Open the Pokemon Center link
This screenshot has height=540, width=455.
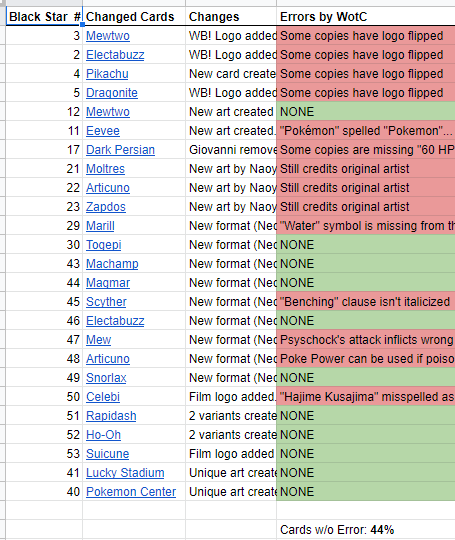pyautogui.click(x=131, y=492)
